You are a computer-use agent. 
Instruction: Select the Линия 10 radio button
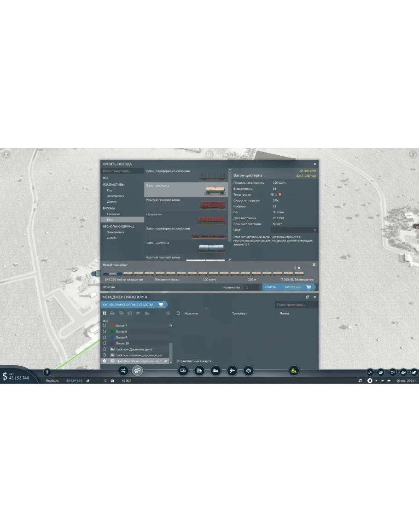pos(105,343)
